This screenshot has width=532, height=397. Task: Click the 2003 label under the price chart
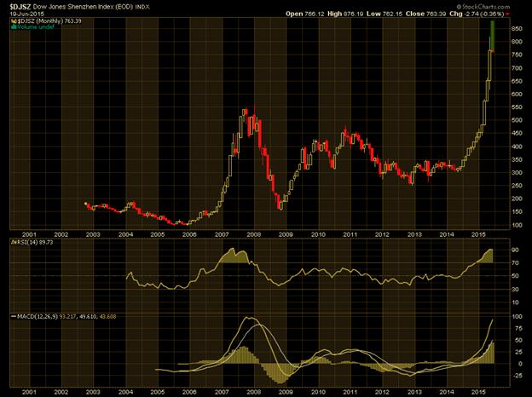coord(93,234)
